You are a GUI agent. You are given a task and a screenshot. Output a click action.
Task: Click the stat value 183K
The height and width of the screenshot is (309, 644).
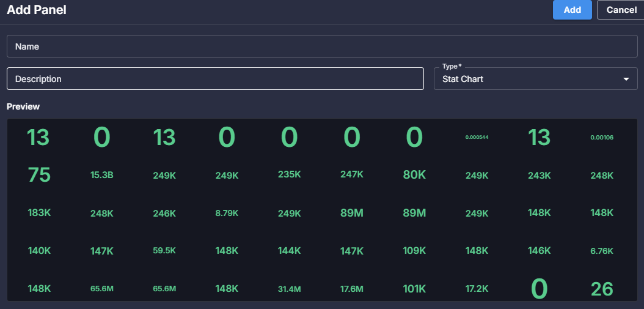[x=40, y=213]
